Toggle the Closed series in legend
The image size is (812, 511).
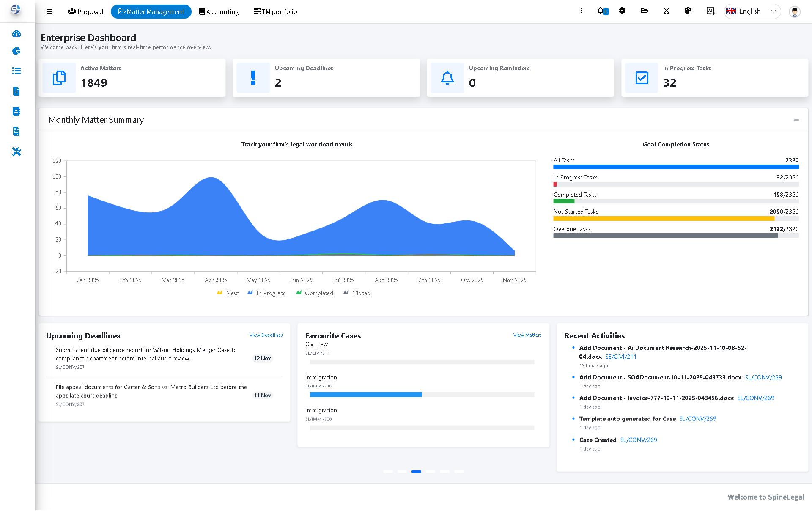click(x=357, y=293)
